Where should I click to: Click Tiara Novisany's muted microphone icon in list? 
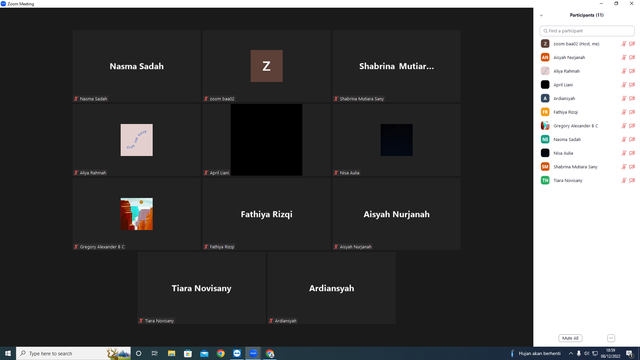coord(624,180)
